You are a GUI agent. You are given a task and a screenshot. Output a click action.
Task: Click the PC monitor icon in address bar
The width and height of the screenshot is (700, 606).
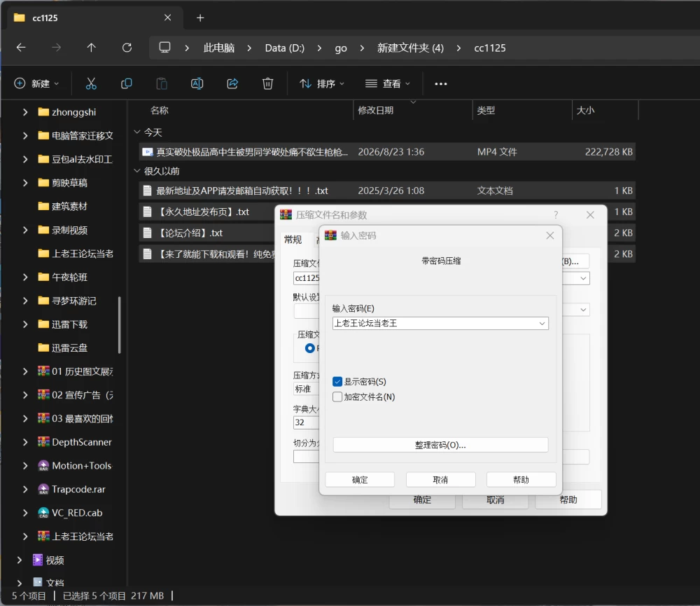tap(164, 48)
